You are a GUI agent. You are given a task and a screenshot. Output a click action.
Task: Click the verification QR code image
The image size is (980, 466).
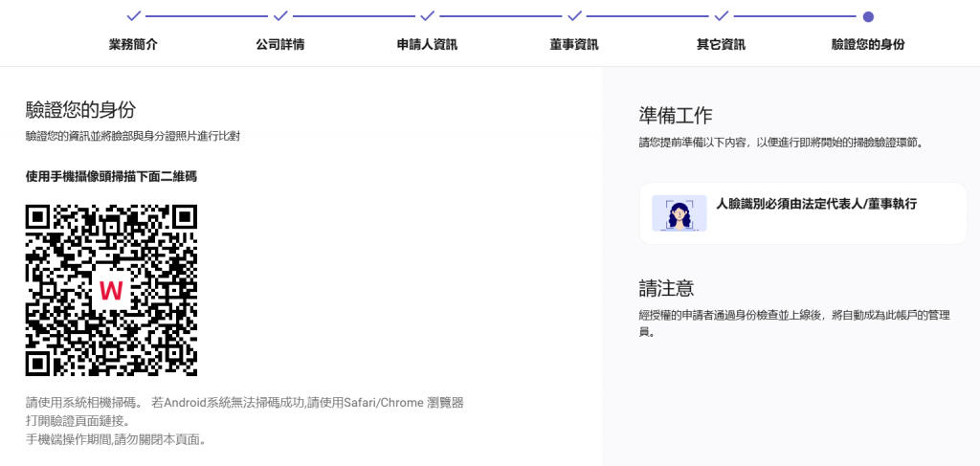[x=111, y=291]
